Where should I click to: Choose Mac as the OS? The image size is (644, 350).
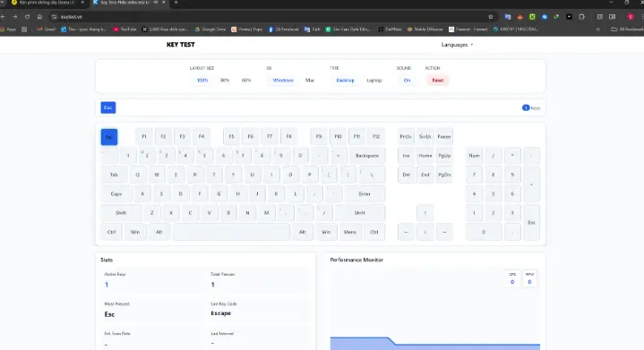[x=310, y=81]
